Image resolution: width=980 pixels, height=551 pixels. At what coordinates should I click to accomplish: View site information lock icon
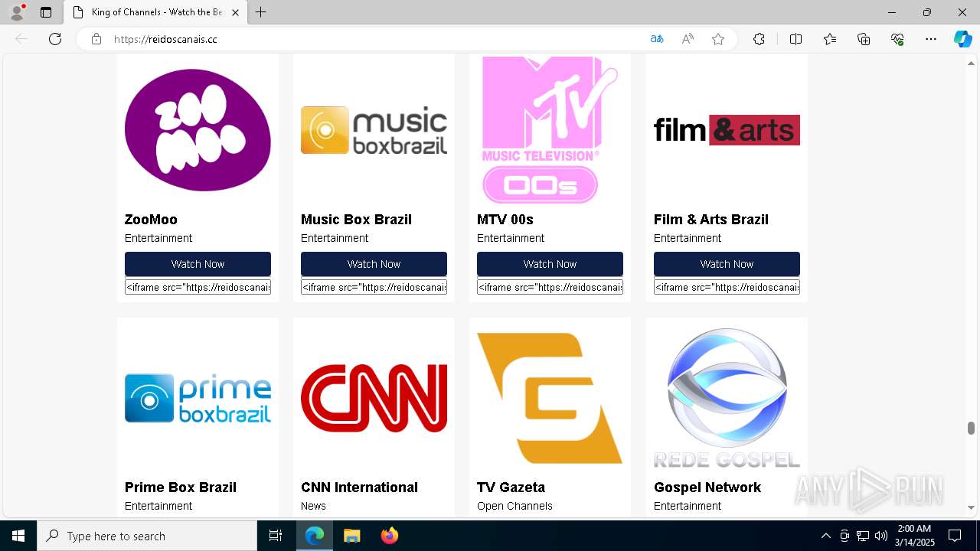96,39
